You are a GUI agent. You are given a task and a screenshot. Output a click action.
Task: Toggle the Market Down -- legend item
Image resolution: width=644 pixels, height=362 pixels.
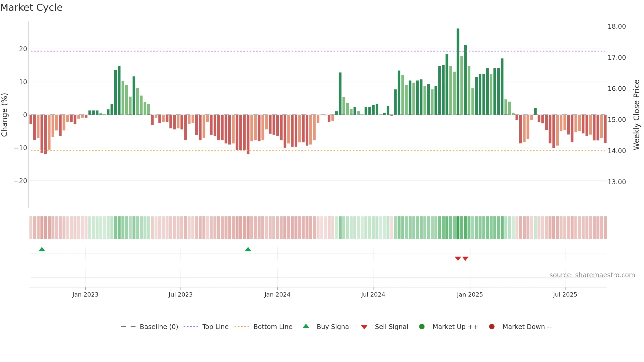click(520, 327)
